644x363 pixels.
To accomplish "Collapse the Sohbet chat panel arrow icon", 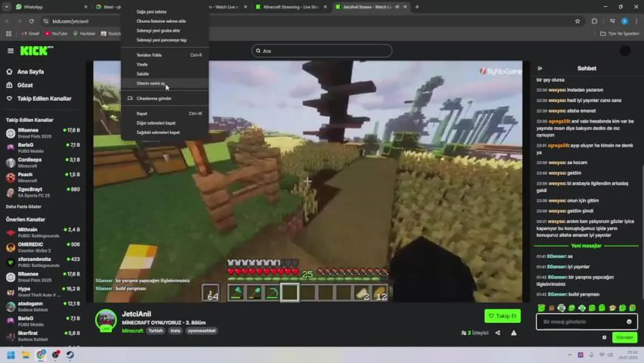I will [540, 69].
